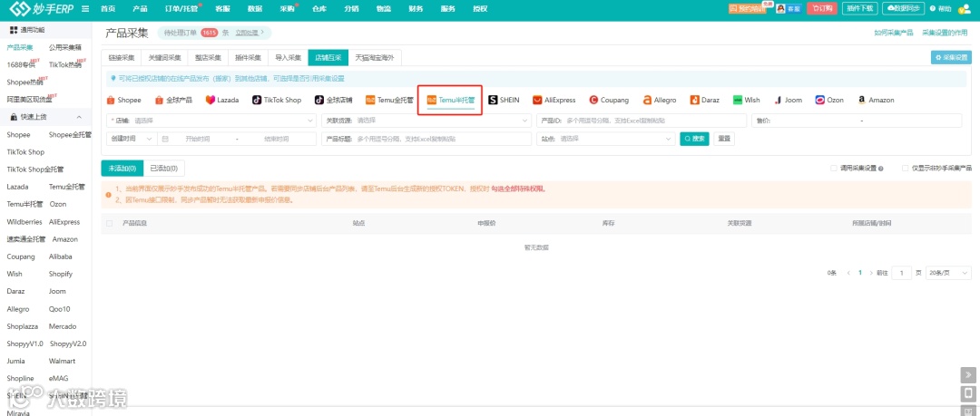Image resolution: width=980 pixels, height=416 pixels.
Task: Open the 订单/托管 top menu
Action: pyautogui.click(x=181, y=9)
